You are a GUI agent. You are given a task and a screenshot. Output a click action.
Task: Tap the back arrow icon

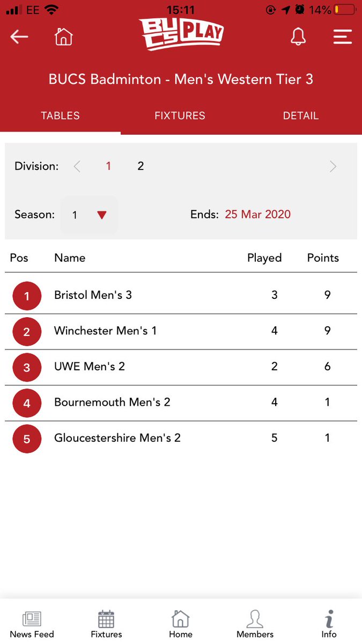coord(19,36)
